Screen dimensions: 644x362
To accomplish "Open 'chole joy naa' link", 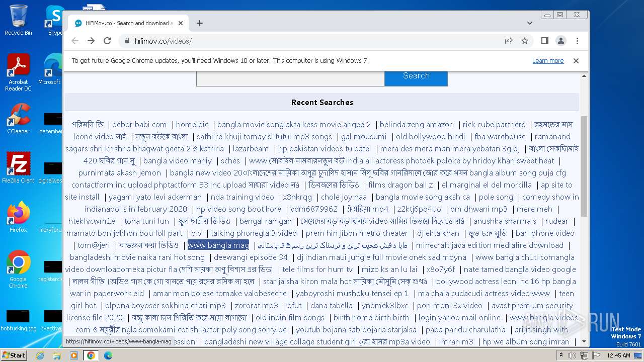I will (x=344, y=197).
